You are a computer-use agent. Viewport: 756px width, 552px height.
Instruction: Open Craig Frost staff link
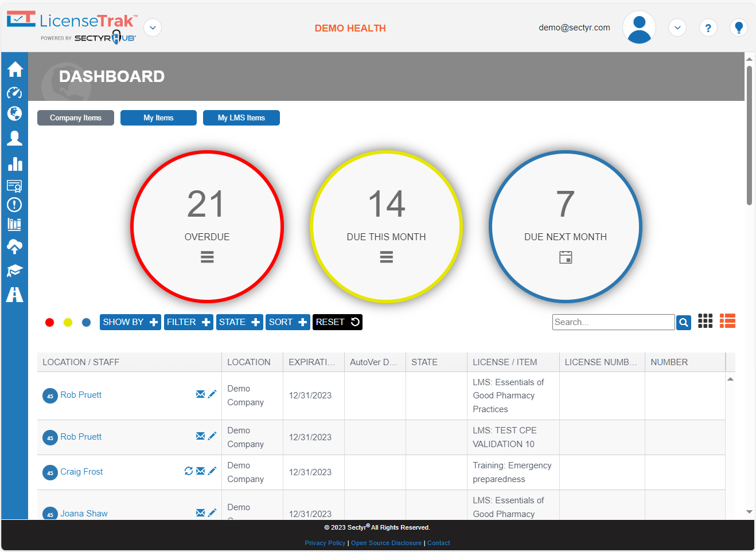coord(81,472)
